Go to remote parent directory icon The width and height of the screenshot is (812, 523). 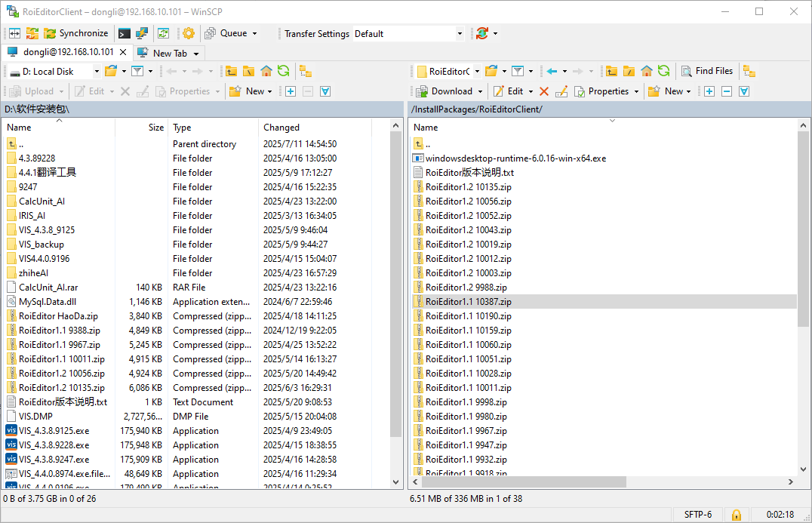611,71
